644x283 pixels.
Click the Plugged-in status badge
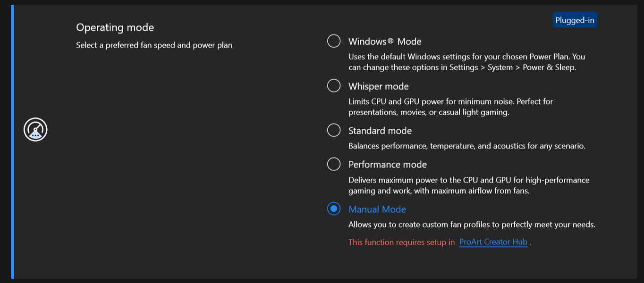pyautogui.click(x=575, y=20)
